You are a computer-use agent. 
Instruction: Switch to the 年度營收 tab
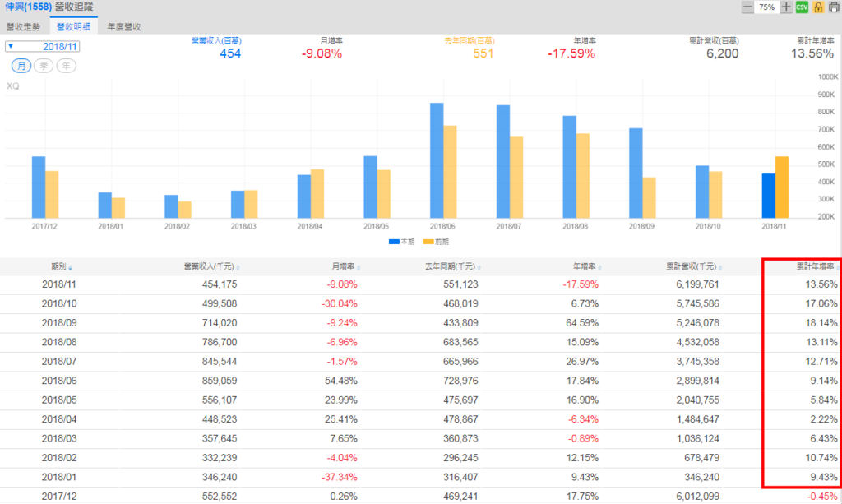point(124,27)
